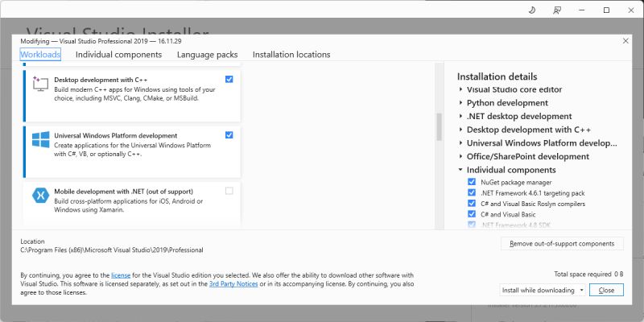
Task: Click the Xamarin mobile development icon
Action: tap(41, 196)
